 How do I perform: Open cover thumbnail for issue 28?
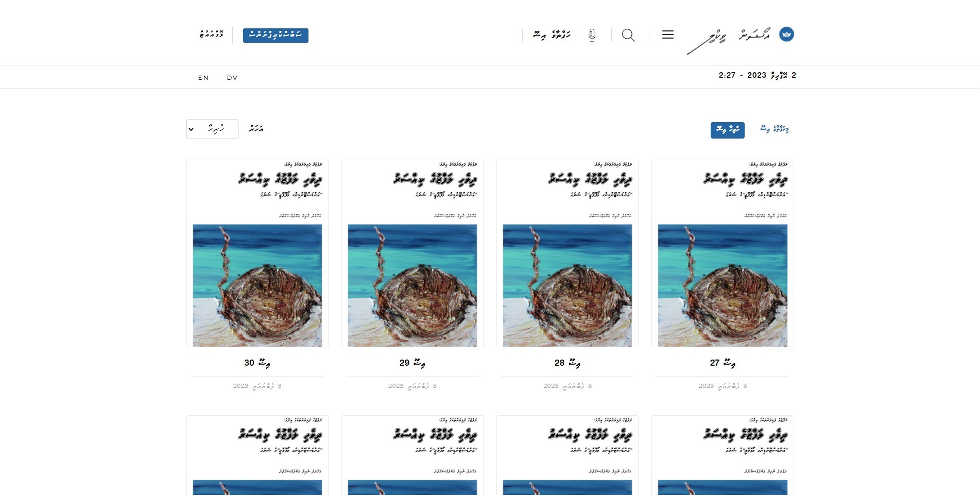[x=568, y=253]
